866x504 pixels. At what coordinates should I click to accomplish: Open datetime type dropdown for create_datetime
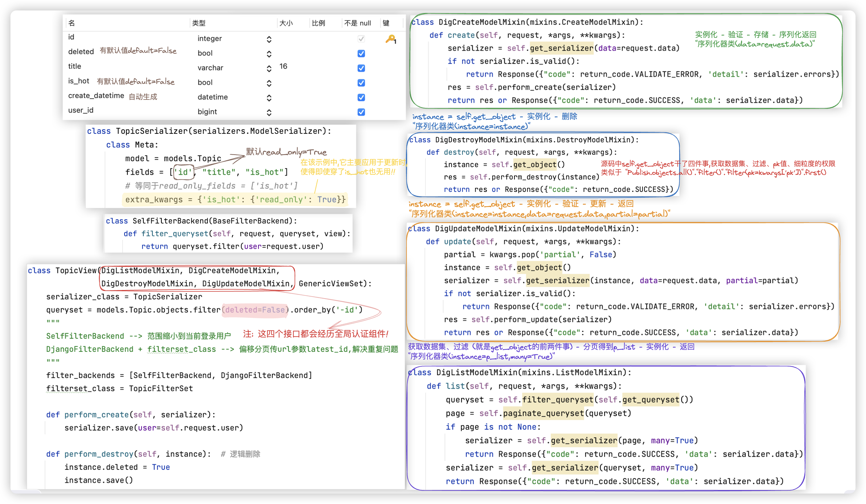pyautogui.click(x=269, y=98)
